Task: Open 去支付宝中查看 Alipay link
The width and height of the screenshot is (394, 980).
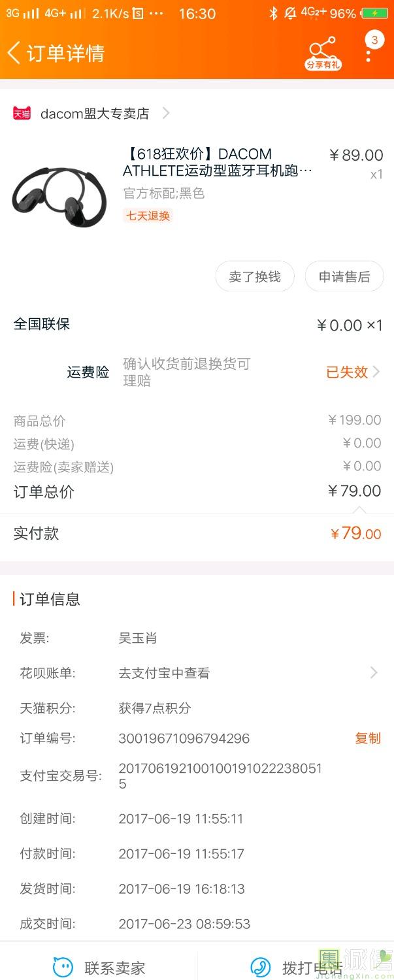Action: point(164,673)
